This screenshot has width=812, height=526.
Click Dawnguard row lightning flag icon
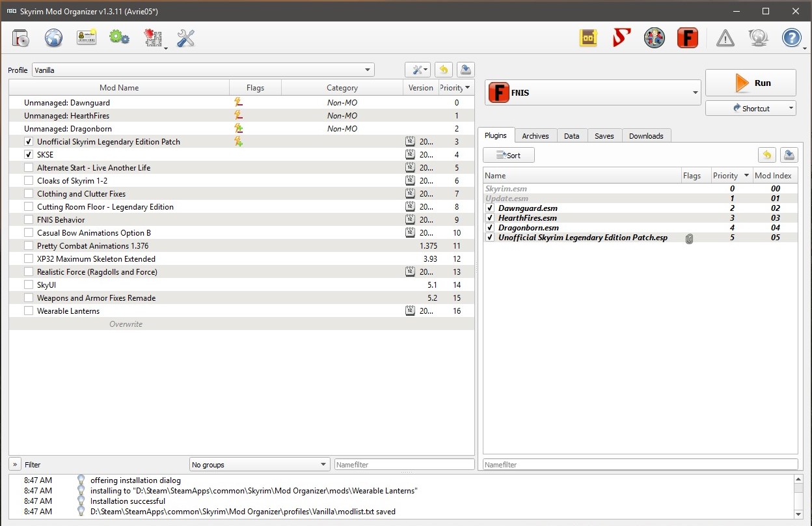click(x=238, y=102)
